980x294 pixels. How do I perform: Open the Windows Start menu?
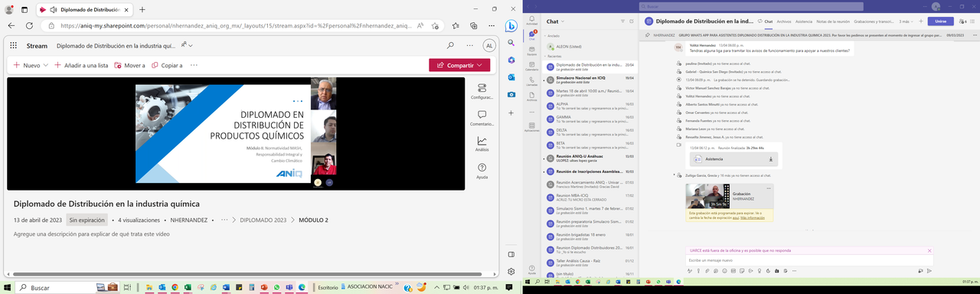pyautogui.click(x=7, y=287)
